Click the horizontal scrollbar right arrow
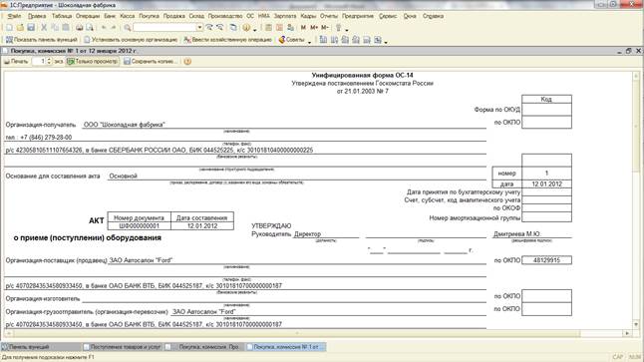This screenshot has height=362, width=644. [x=628, y=334]
